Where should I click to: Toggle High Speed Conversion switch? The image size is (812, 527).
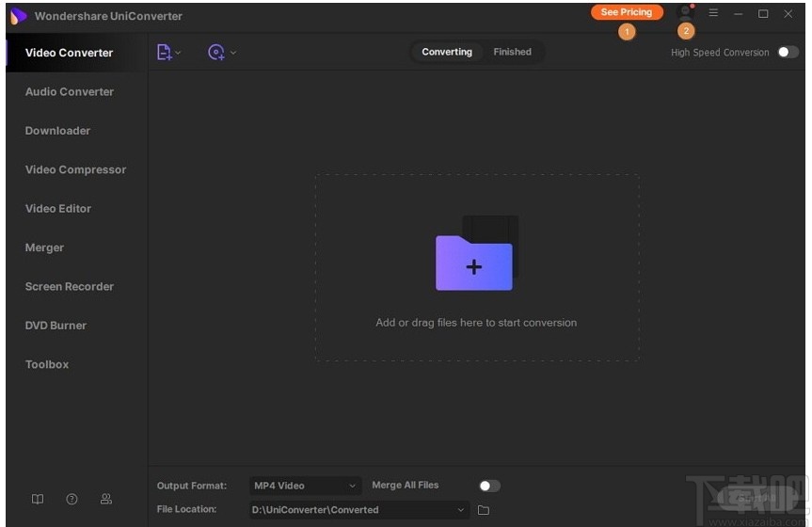pos(788,52)
